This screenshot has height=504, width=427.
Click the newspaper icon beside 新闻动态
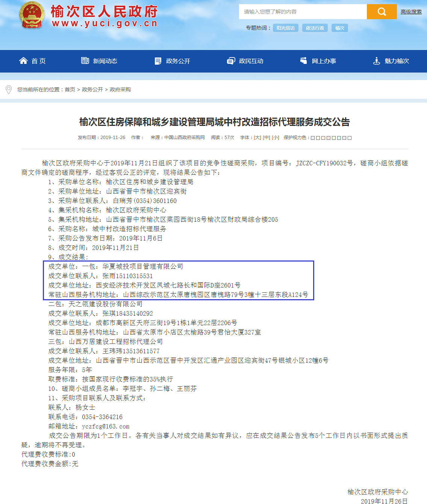point(85,61)
